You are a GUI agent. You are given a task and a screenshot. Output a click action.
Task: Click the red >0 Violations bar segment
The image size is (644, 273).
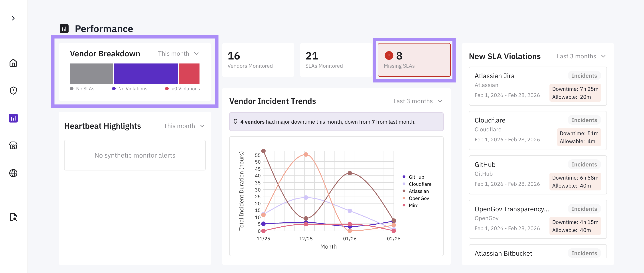pyautogui.click(x=189, y=74)
